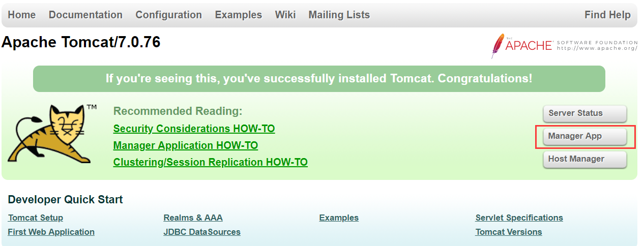Open Documentation in the top navigation
This screenshot has width=644, height=246.
[85, 15]
